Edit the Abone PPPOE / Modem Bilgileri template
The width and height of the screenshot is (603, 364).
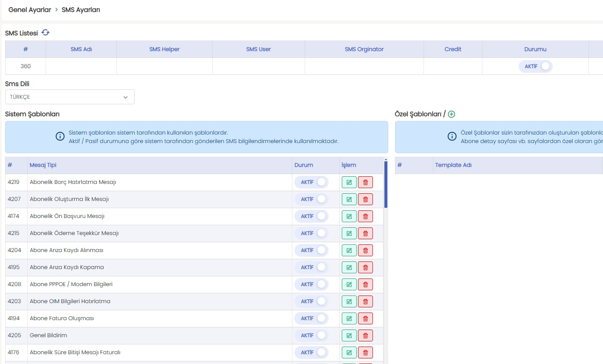[349, 284]
